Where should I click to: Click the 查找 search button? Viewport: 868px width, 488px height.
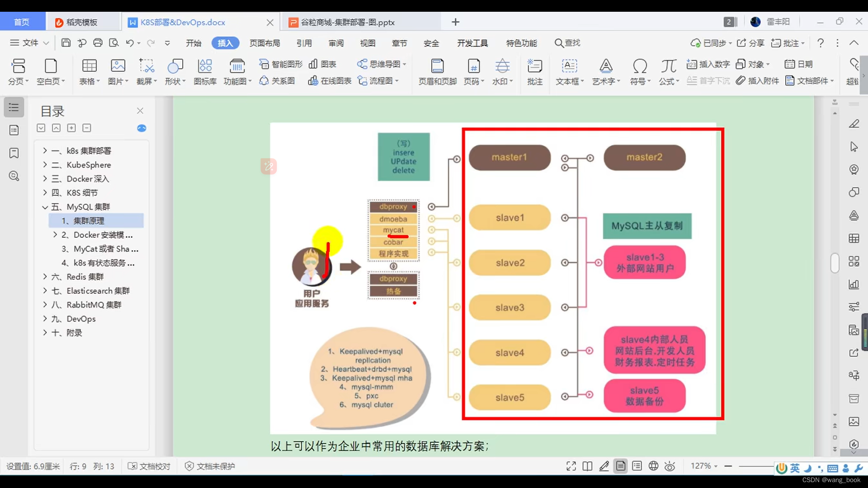(567, 43)
